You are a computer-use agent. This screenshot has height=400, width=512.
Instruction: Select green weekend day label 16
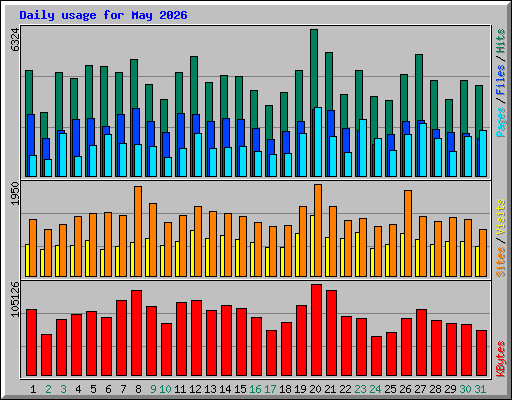coord(255,389)
